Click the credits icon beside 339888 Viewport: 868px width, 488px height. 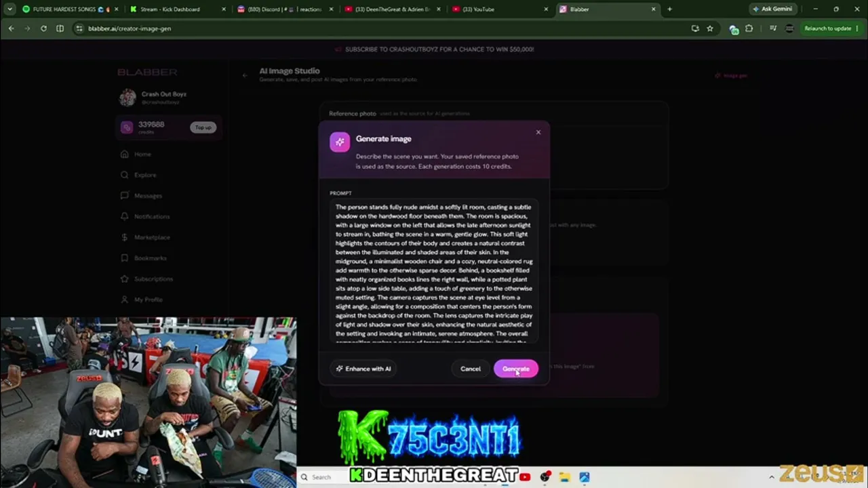[x=127, y=127]
